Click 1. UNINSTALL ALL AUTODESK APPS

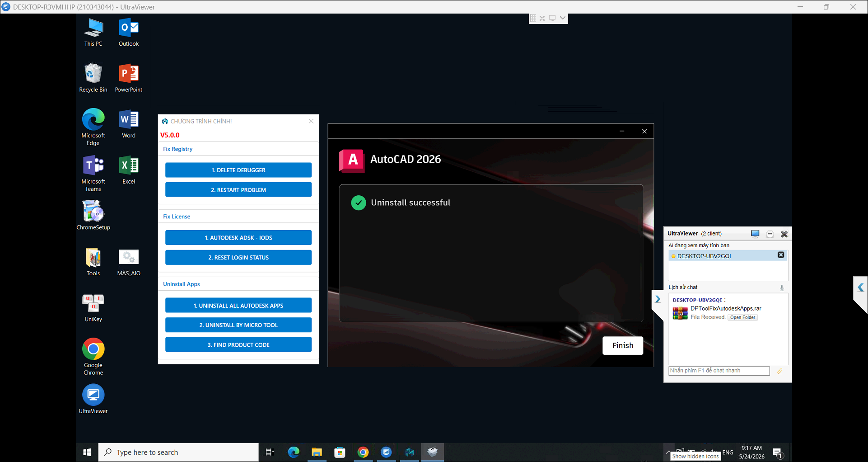[238, 306]
